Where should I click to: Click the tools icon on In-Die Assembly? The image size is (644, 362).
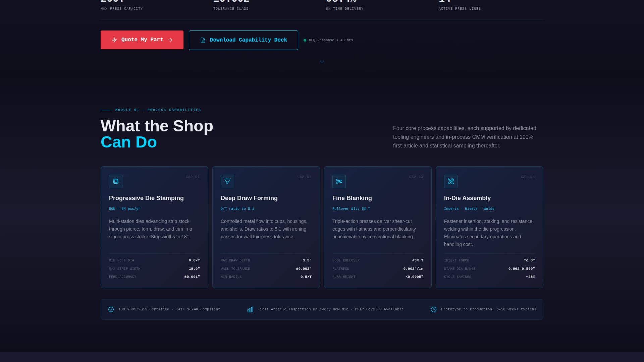click(x=451, y=181)
